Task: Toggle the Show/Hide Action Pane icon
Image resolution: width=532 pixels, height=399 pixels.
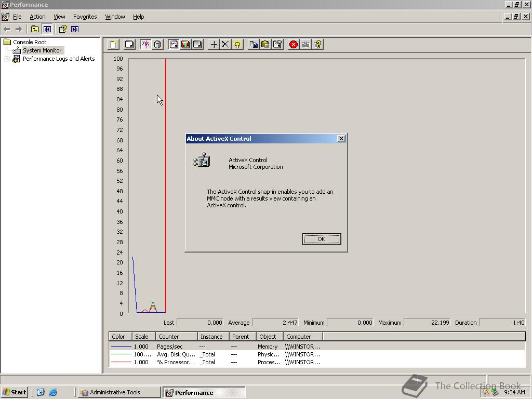Action: coord(75,29)
